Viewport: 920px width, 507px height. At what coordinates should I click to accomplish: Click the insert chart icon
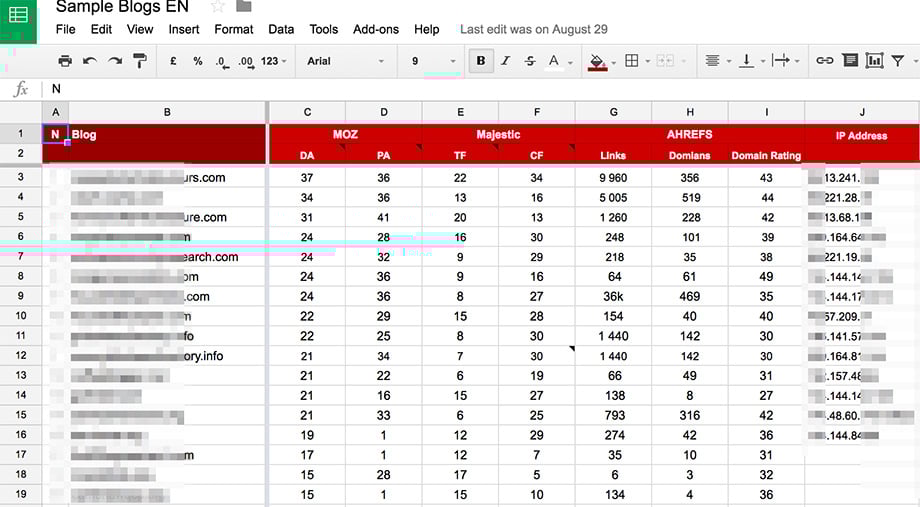pos(875,61)
